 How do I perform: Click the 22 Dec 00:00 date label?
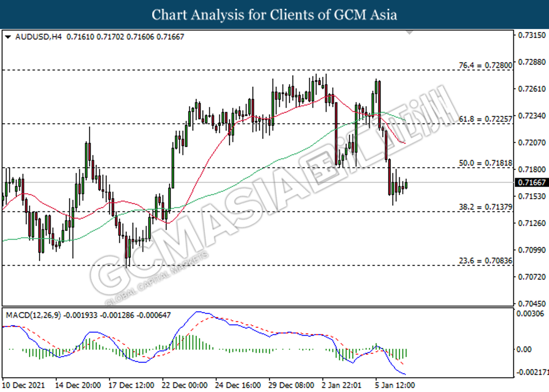click(185, 385)
